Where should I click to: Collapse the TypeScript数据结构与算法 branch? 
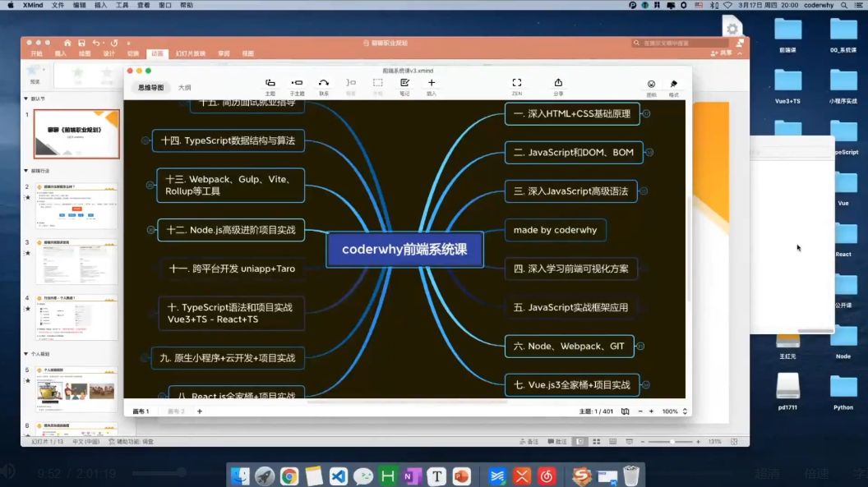(145, 140)
